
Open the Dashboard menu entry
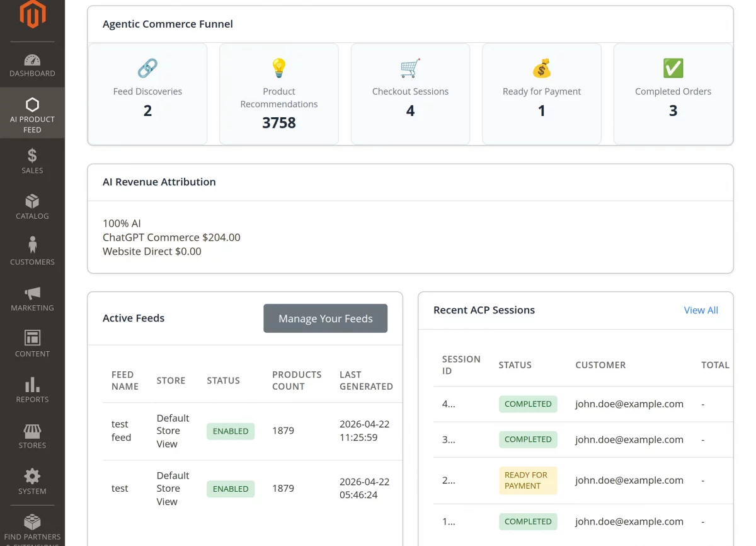[32, 66]
